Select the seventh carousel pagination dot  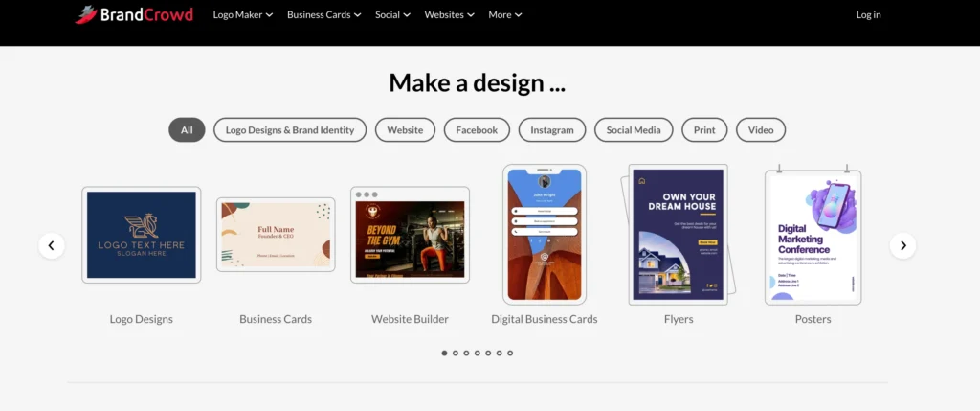[510, 353]
